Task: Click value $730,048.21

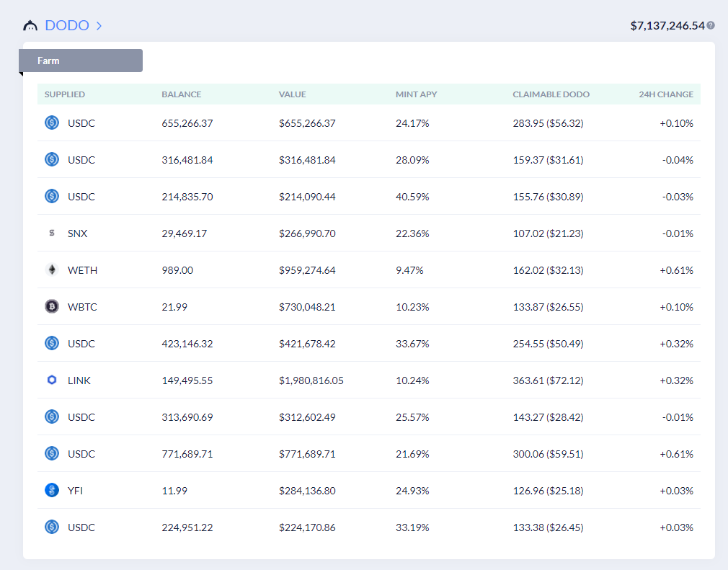Action: [x=307, y=307]
